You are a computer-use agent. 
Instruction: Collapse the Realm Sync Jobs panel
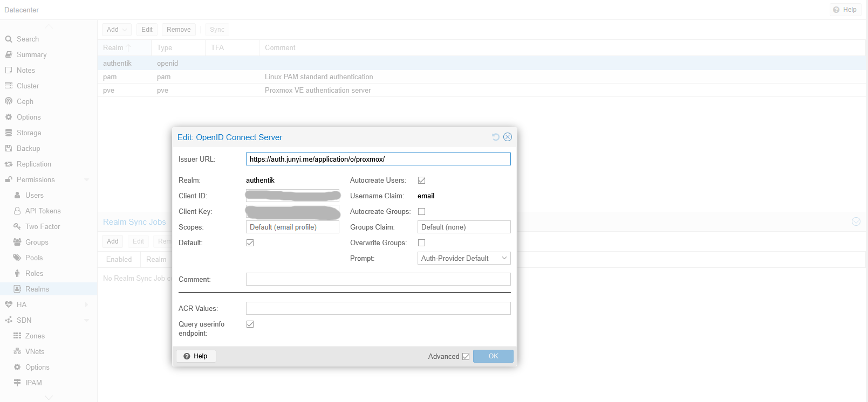(x=856, y=221)
